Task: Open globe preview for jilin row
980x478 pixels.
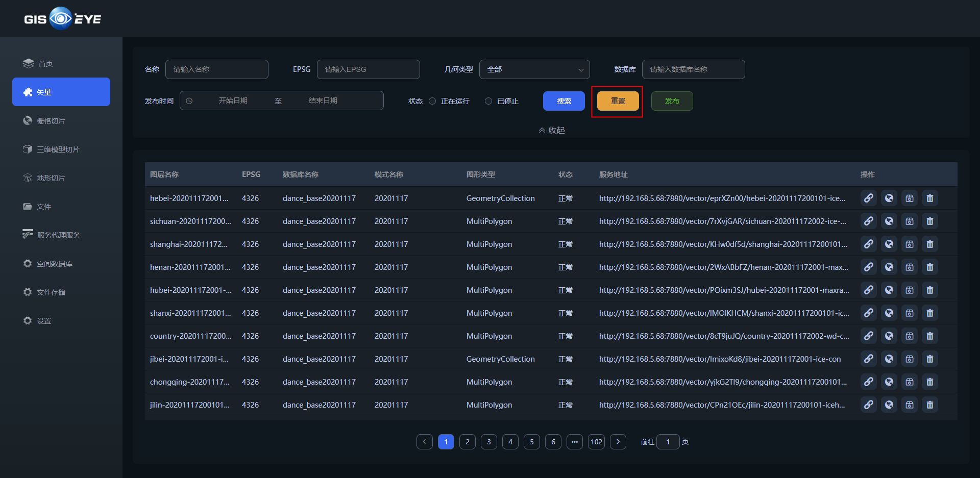Action: pos(889,405)
